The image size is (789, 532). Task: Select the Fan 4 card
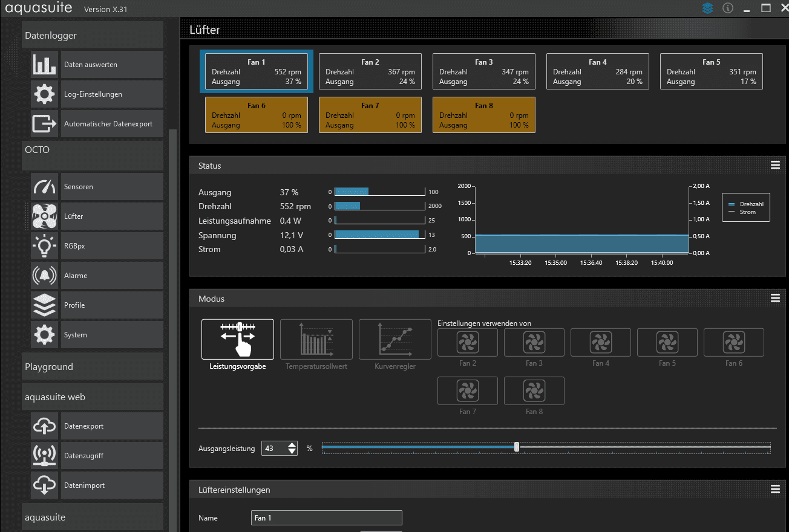pyautogui.click(x=598, y=71)
